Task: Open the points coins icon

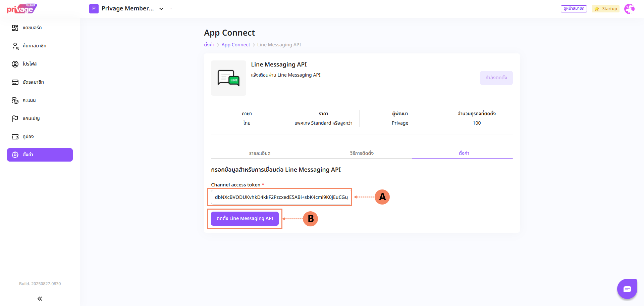Action: coord(15,100)
